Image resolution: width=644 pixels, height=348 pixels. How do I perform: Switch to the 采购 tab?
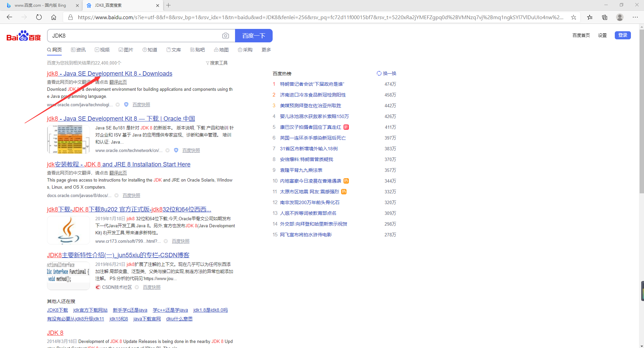245,50
